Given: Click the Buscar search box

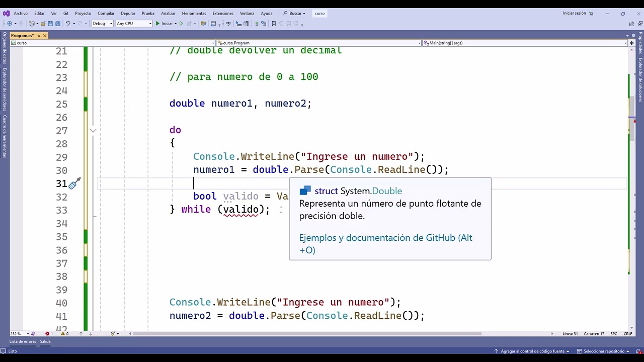Looking at the screenshot, I should point(294,14).
